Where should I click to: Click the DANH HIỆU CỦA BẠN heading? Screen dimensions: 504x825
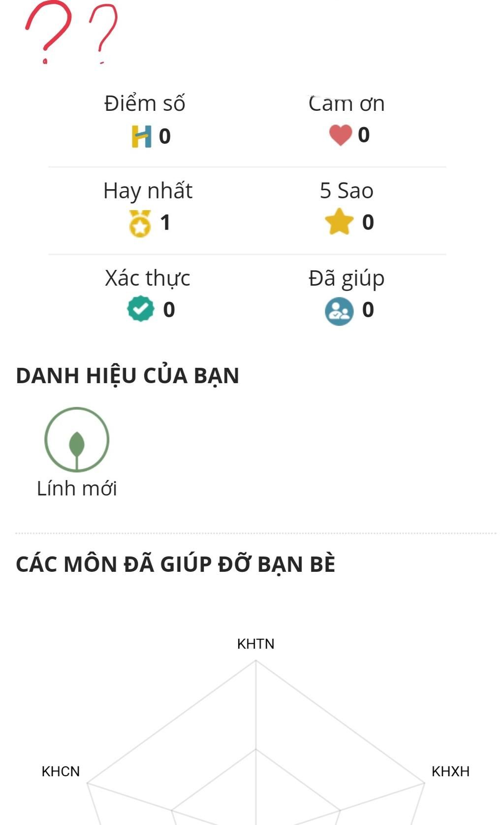click(127, 376)
